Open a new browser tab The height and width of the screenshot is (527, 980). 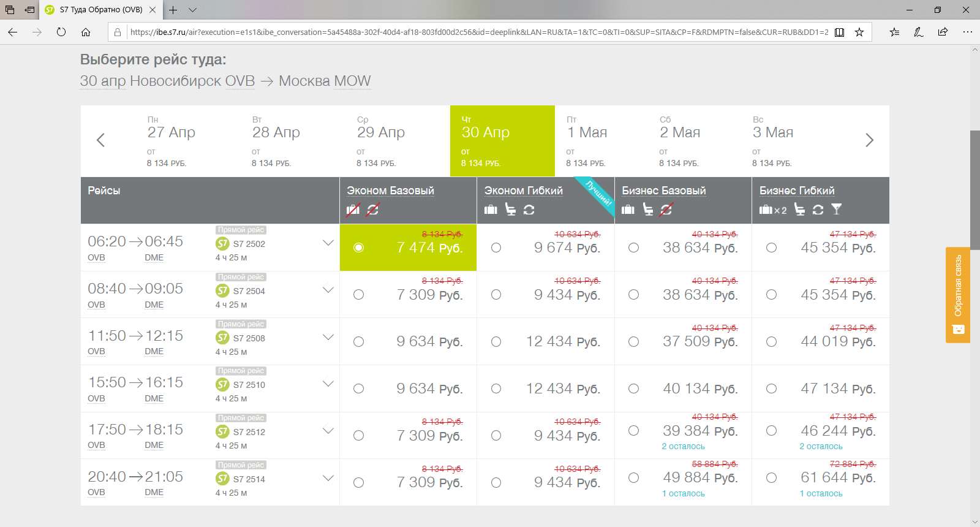pyautogui.click(x=173, y=10)
